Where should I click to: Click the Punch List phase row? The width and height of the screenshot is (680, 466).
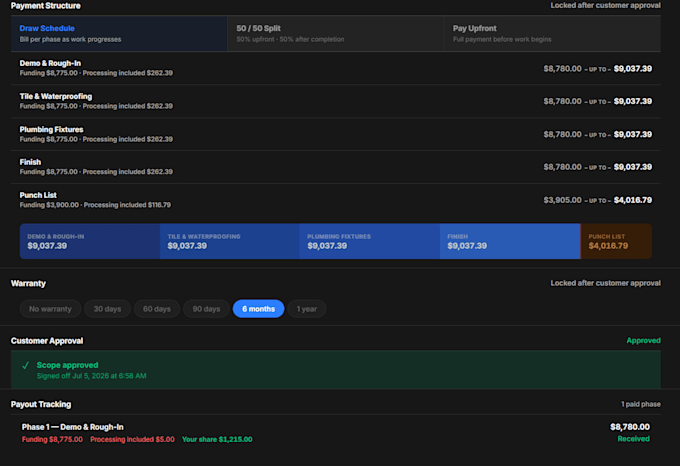coord(336,200)
